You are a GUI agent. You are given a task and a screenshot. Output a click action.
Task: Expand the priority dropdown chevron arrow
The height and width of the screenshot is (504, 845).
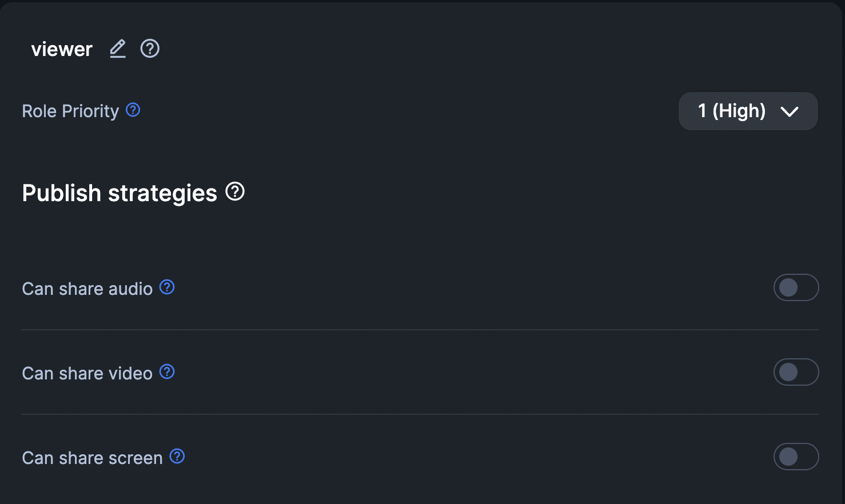pyautogui.click(x=790, y=111)
